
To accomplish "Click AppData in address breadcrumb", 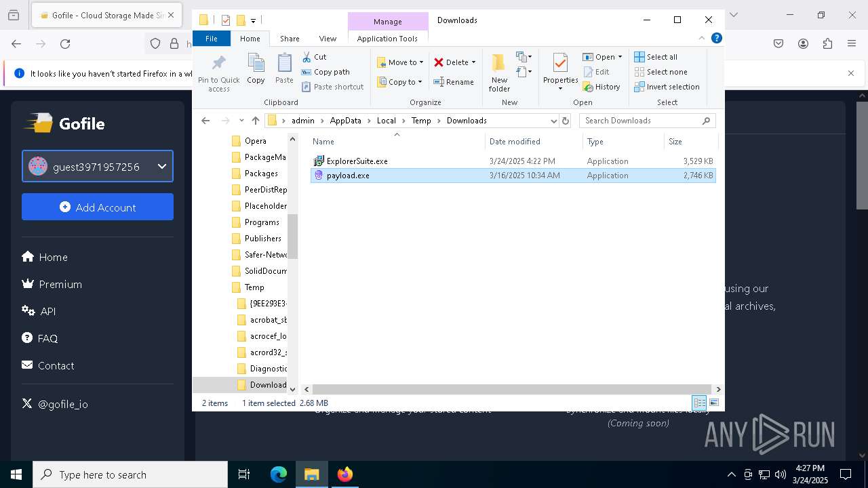I will point(345,121).
